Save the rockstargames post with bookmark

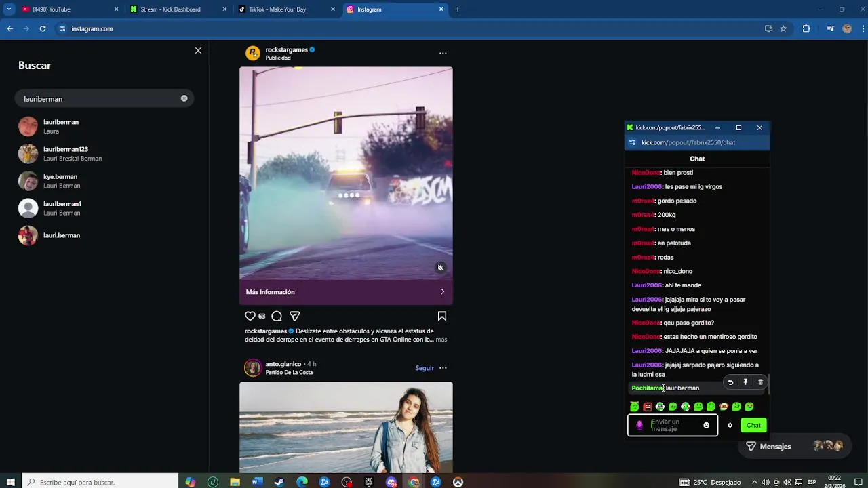coord(442,316)
